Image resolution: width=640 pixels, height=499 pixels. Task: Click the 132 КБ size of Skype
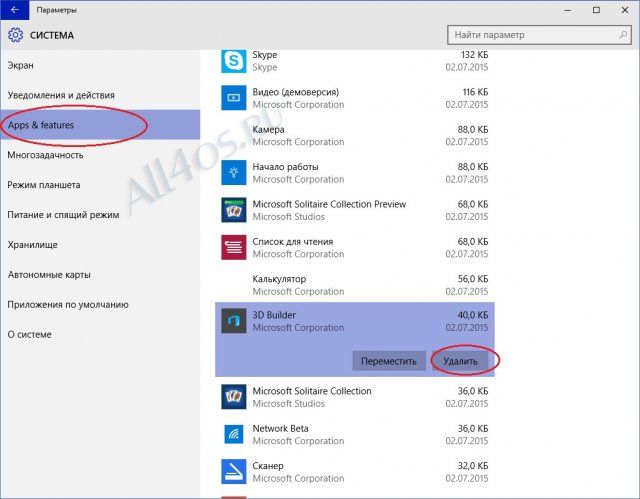(x=474, y=55)
